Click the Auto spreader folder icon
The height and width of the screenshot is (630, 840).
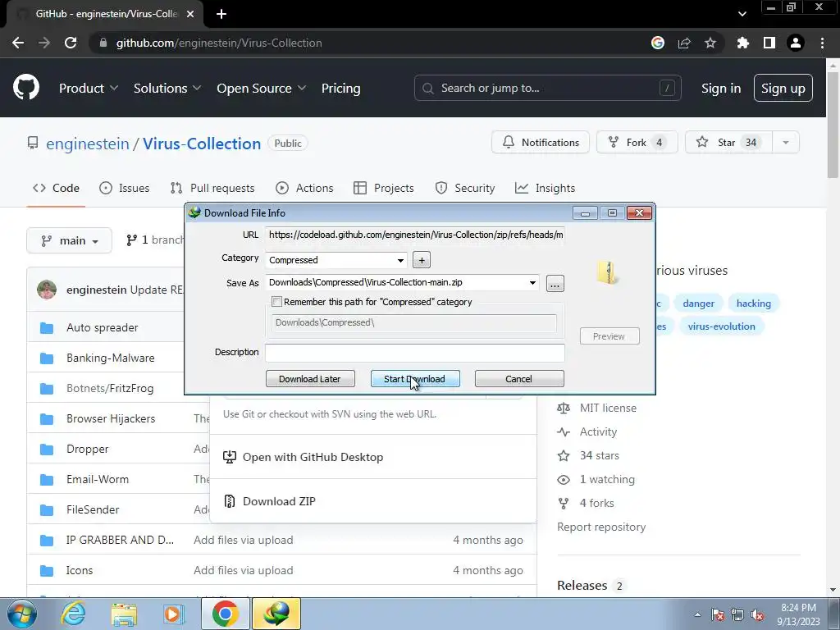(47, 328)
